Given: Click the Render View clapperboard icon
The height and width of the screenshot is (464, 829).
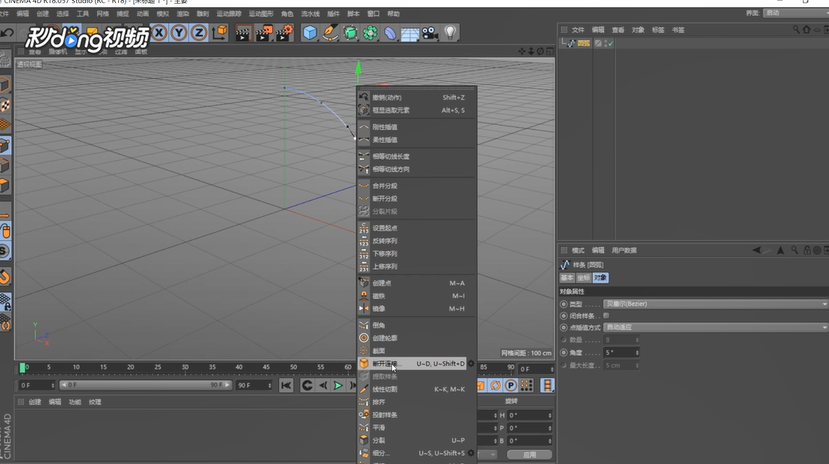Looking at the screenshot, I should point(243,33).
